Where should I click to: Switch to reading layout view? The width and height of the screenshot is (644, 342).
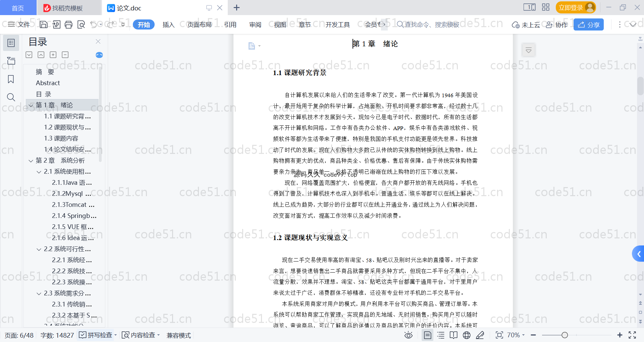pos(453,335)
